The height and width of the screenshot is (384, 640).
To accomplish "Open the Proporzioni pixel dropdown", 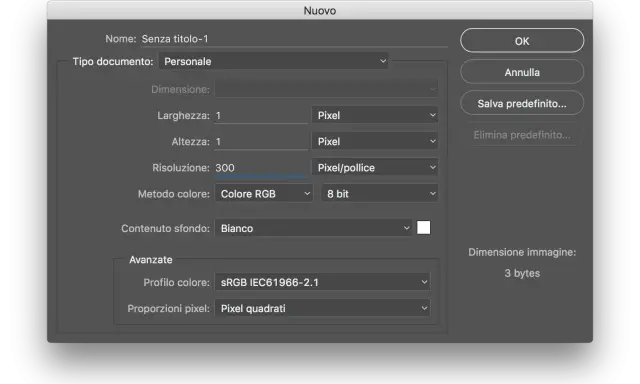I will (x=322, y=308).
